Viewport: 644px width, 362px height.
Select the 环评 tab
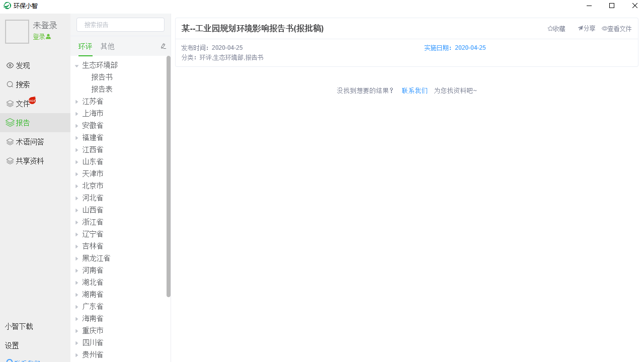(85, 46)
